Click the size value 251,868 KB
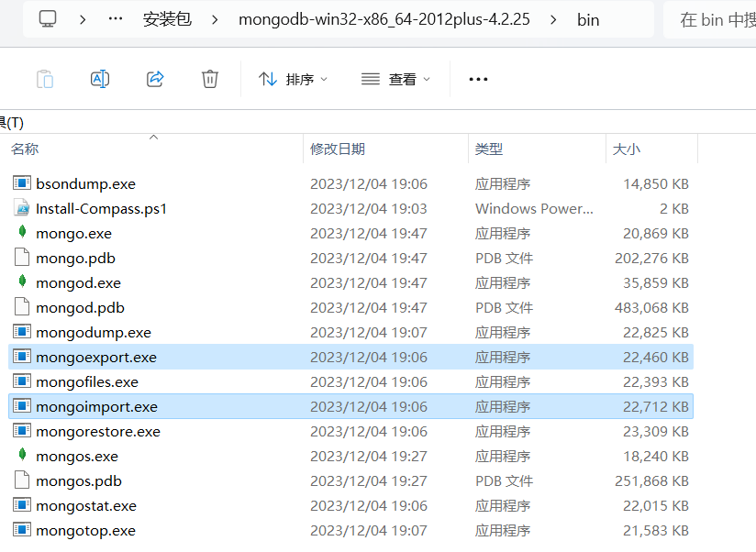This screenshot has width=756, height=552. 651,481
